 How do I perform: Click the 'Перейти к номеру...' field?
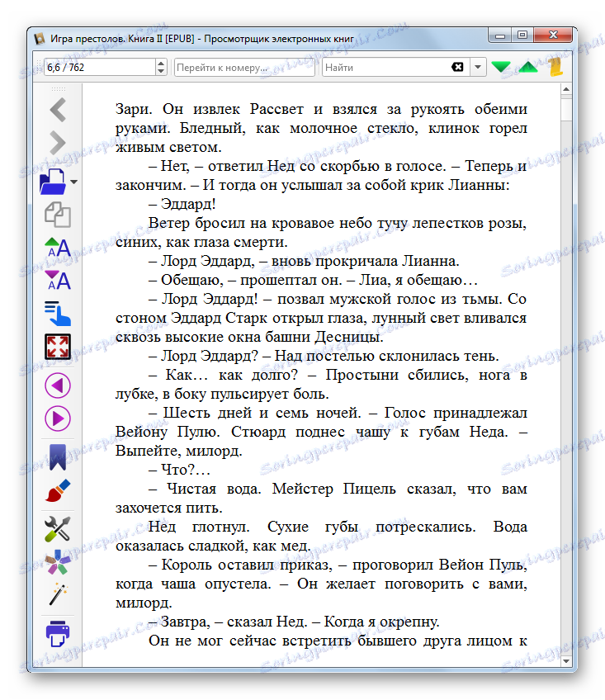tap(244, 68)
